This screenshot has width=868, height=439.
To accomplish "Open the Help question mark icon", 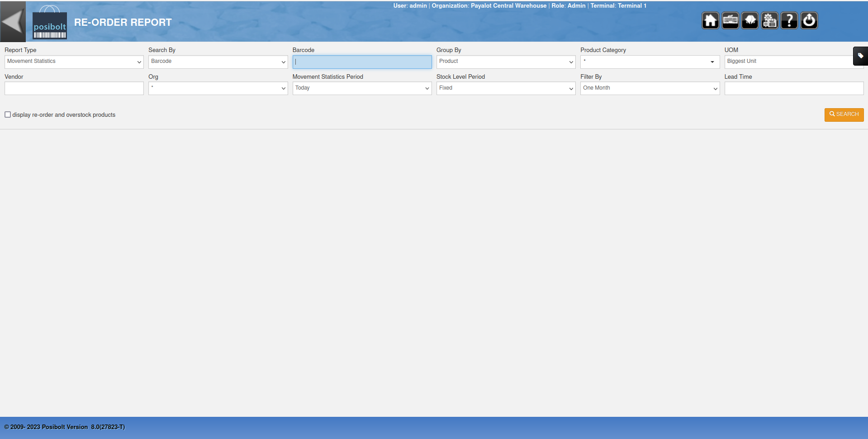I will click(789, 20).
